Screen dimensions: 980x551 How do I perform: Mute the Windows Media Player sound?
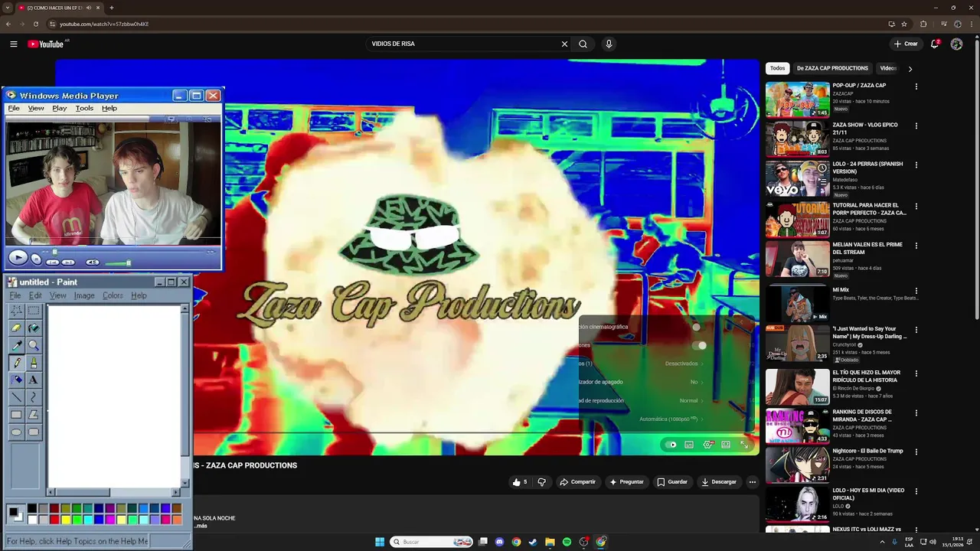[x=93, y=262]
